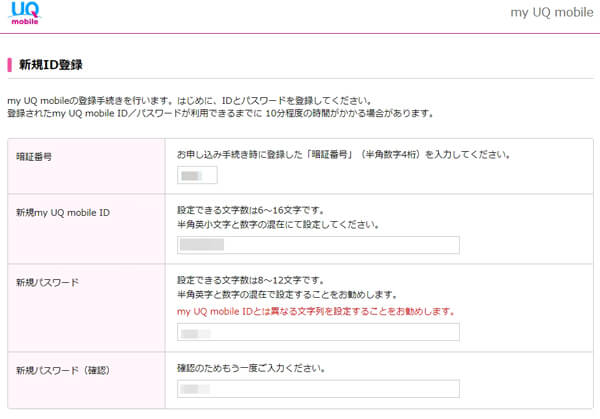Click the 暗証番号 row label

(34, 157)
